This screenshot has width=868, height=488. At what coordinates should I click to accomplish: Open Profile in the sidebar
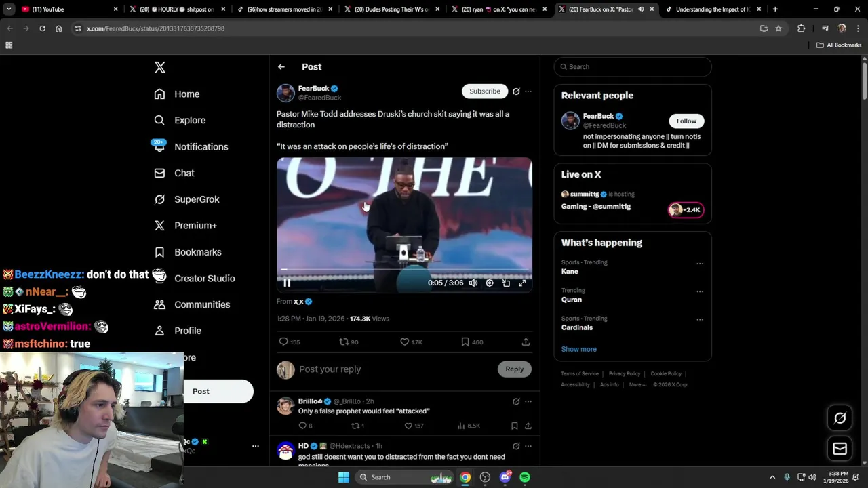click(x=178, y=331)
